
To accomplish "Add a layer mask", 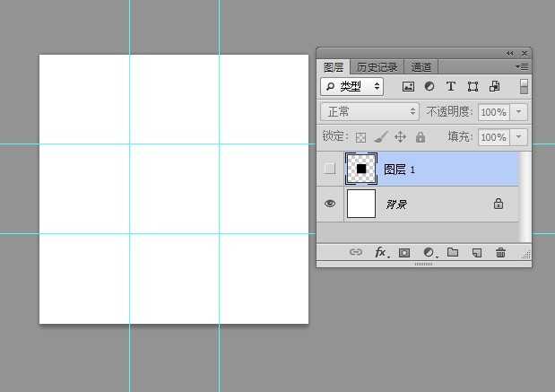I will click(404, 253).
